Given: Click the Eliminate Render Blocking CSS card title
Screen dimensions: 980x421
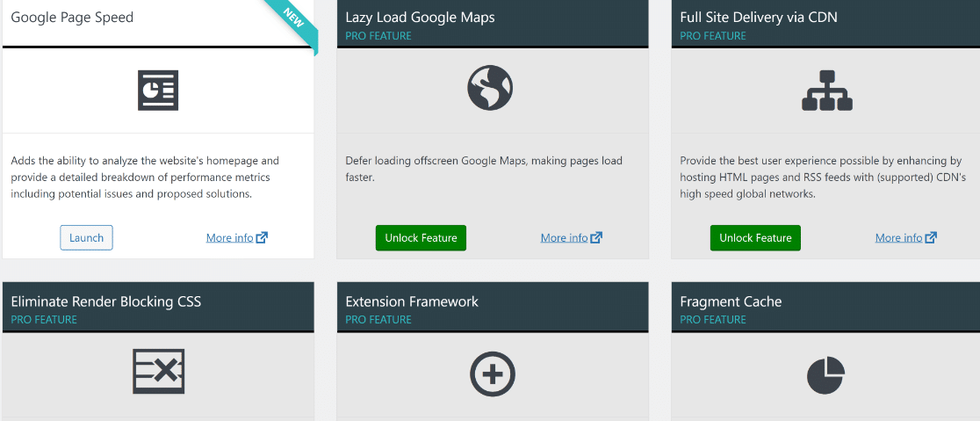Looking at the screenshot, I should [106, 301].
